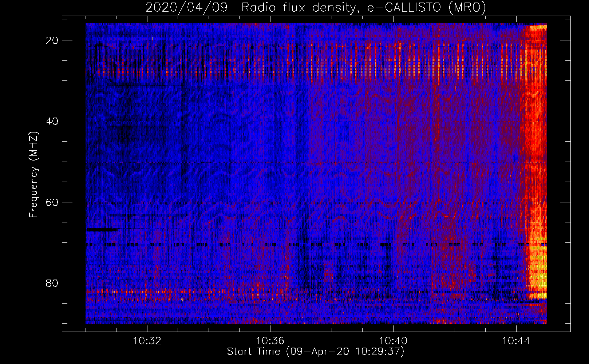Click the short black bar above the 70 MHz dashed line
Image resolution: width=589 pixels, height=364 pixels.
[x=102, y=229]
